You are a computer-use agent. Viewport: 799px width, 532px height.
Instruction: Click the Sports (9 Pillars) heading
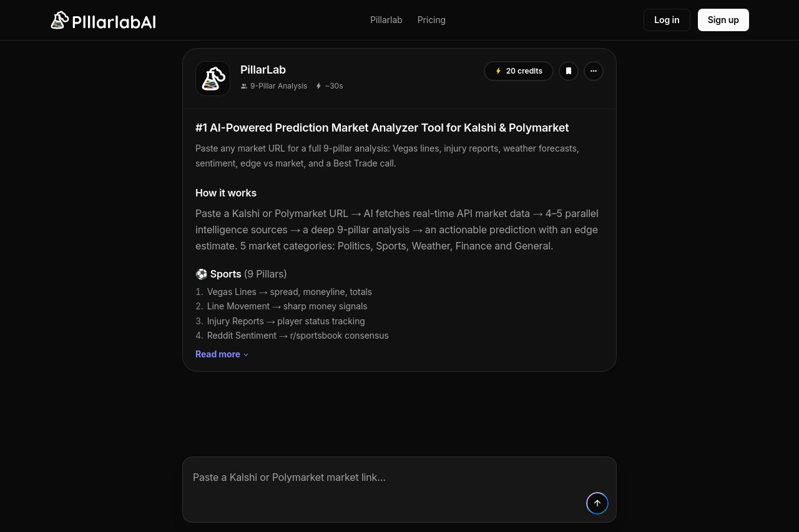pos(241,274)
